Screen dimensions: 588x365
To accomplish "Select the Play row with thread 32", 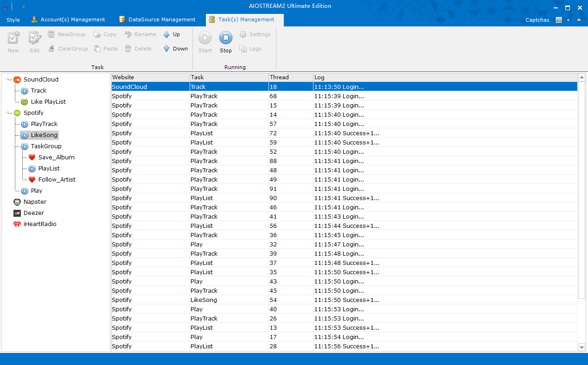I will pos(345,244).
